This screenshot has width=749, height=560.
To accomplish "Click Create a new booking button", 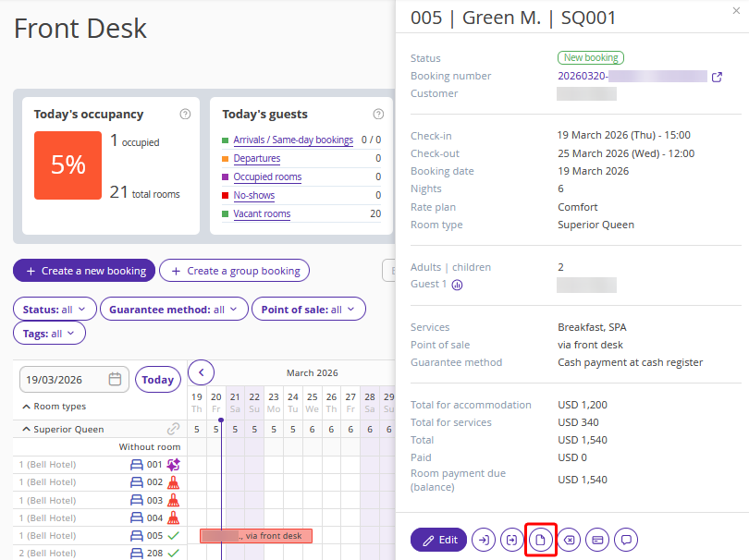I will [84, 271].
